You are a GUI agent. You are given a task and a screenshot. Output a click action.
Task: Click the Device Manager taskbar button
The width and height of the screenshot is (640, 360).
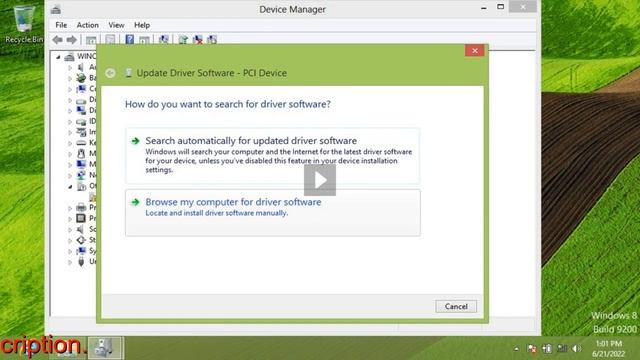105,348
